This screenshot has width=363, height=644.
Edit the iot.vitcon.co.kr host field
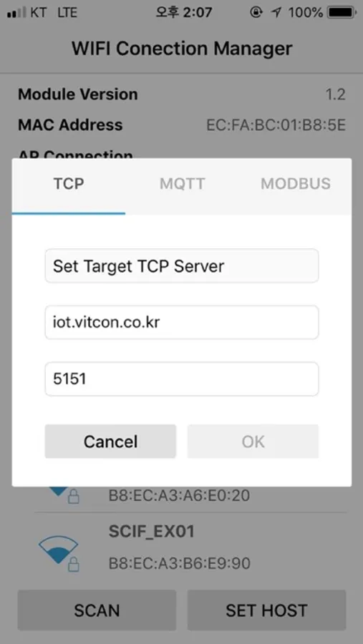tap(182, 323)
